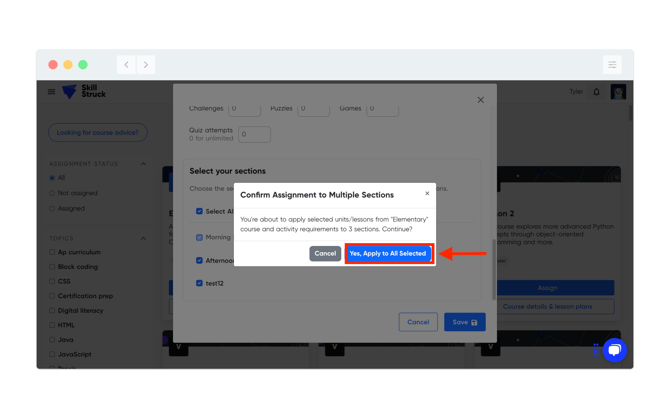Open the hamburger sidebar menu
The image size is (670, 418).
[52, 92]
